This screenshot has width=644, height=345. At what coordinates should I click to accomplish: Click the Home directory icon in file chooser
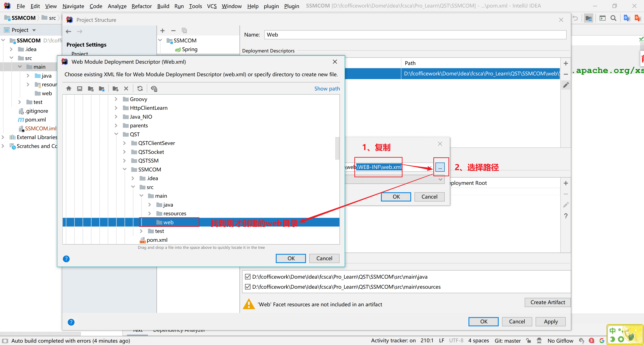(69, 88)
